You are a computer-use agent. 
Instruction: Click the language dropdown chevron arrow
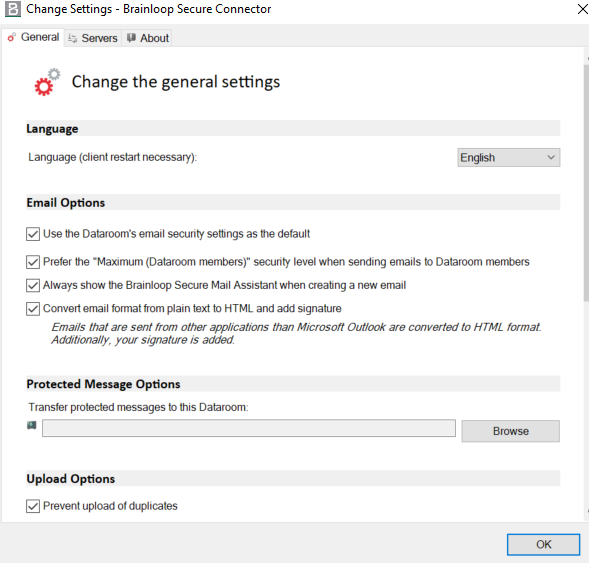[x=551, y=157]
